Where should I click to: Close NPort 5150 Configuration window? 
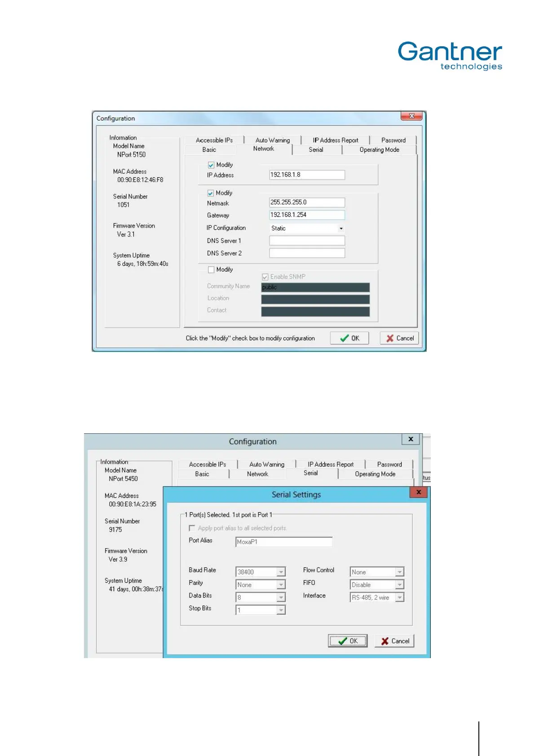pos(411,116)
